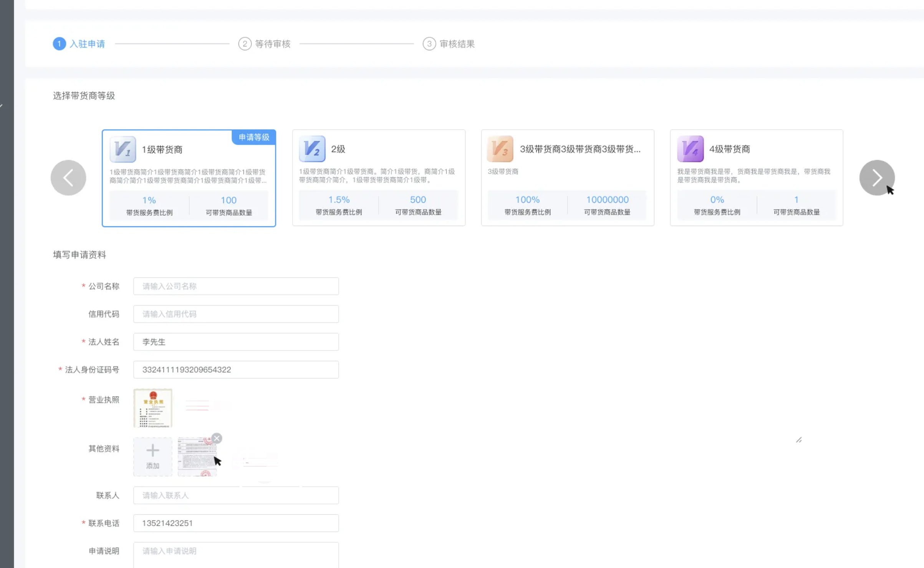Select the 3级带货商 level card
Viewport: 924px width, 568px height.
click(567, 178)
